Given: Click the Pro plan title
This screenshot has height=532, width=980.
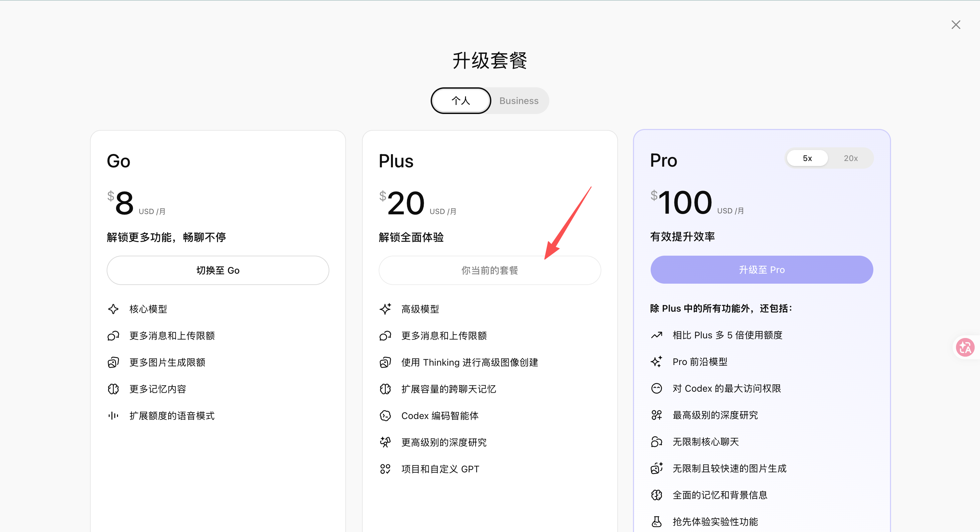Looking at the screenshot, I should pos(663,161).
